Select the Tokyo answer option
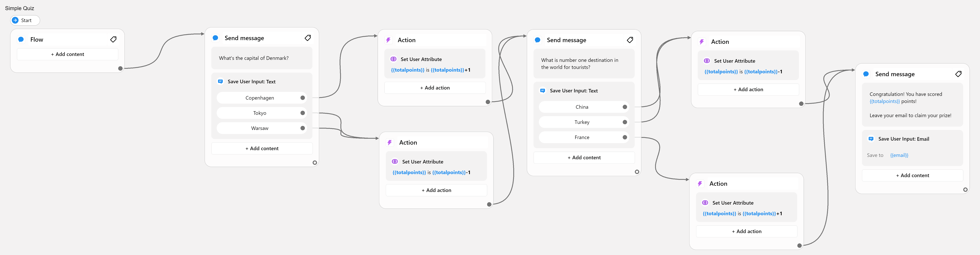 click(260, 113)
